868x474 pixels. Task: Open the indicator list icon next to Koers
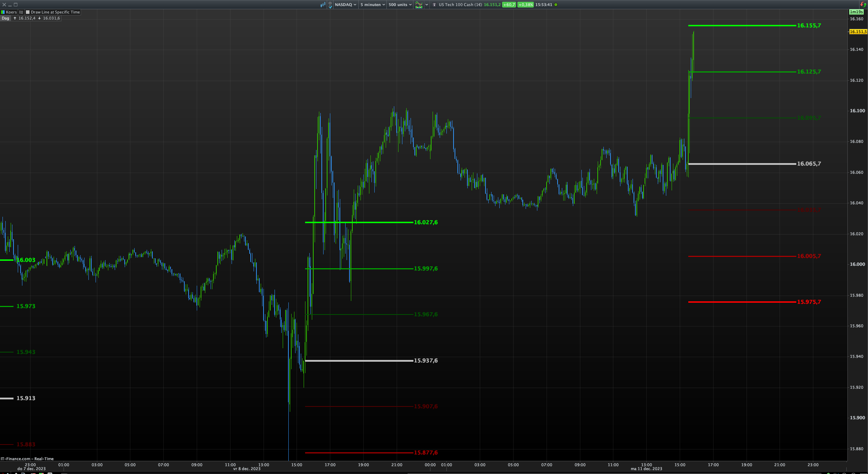(x=21, y=12)
